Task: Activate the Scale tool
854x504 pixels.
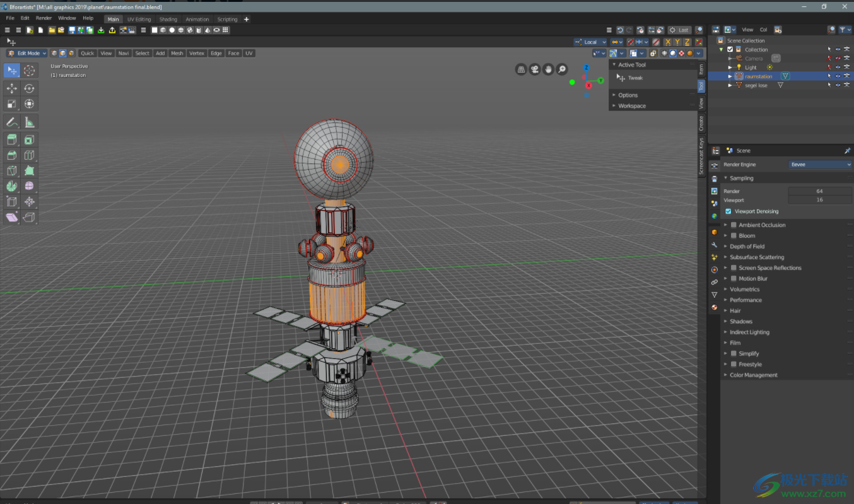Action: 12,104
